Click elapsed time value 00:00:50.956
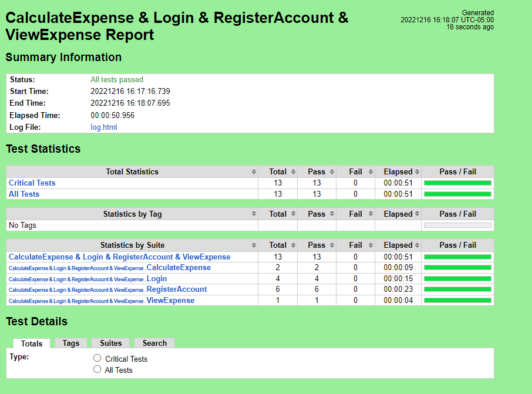This screenshot has width=532, height=394. coord(112,116)
